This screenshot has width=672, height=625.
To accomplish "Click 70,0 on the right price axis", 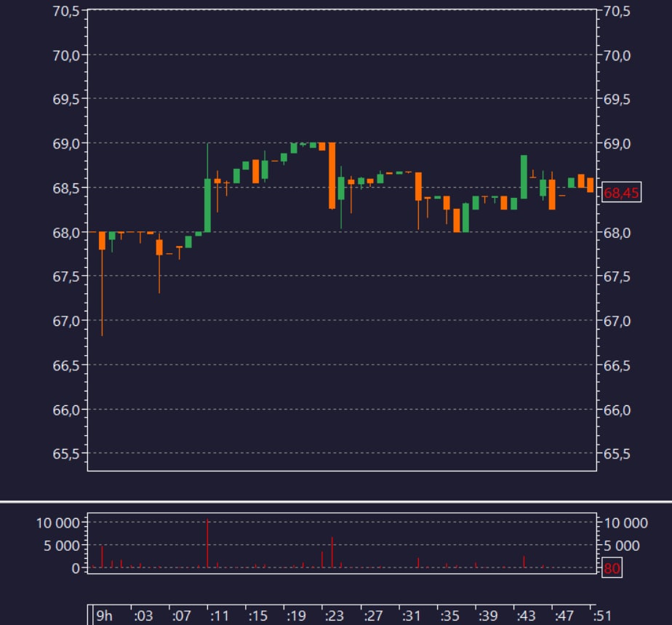I will pyautogui.click(x=617, y=55).
